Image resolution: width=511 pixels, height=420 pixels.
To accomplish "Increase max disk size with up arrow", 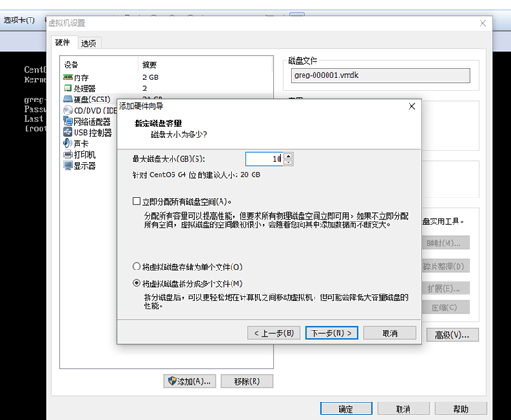I will 289,156.
